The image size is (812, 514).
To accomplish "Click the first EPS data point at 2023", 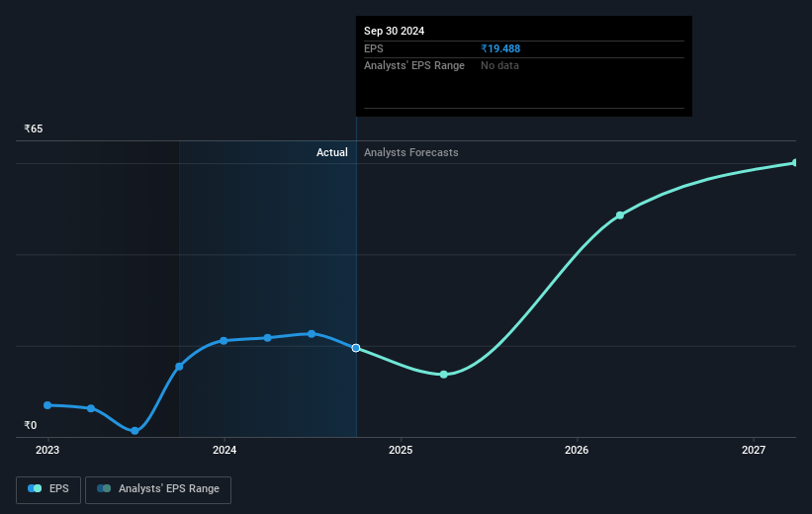I will pyautogui.click(x=47, y=405).
